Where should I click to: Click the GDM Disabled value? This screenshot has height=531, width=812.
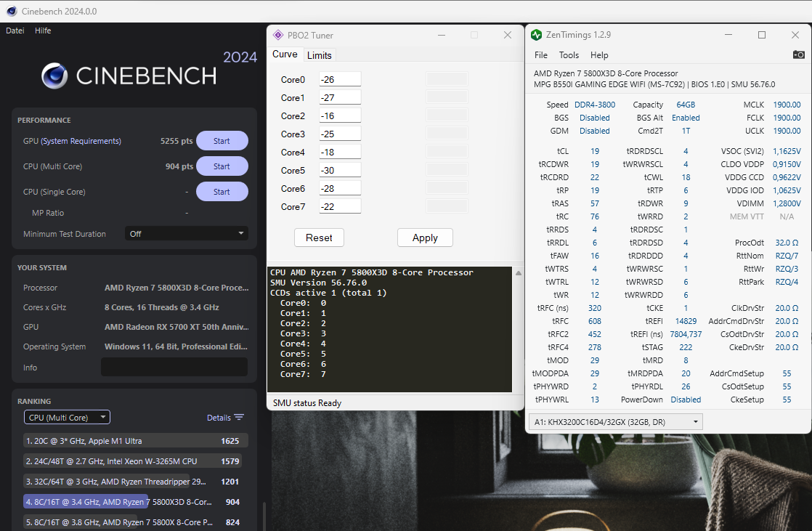click(595, 131)
